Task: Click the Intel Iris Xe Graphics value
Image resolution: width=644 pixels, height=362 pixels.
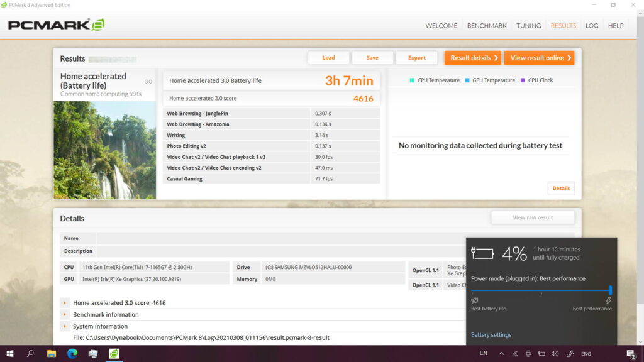Action: pyautogui.click(x=131, y=279)
